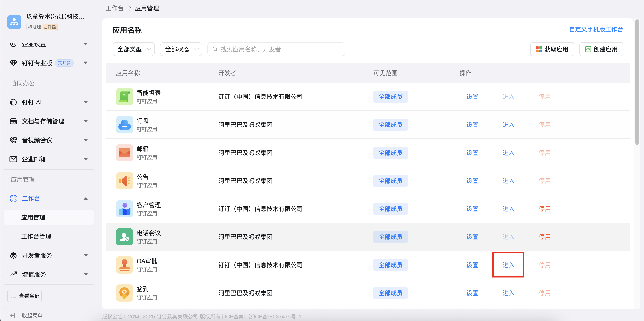Select 工作台管理 in sidebar
Screen dimensions: 644x321
pos(36,236)
